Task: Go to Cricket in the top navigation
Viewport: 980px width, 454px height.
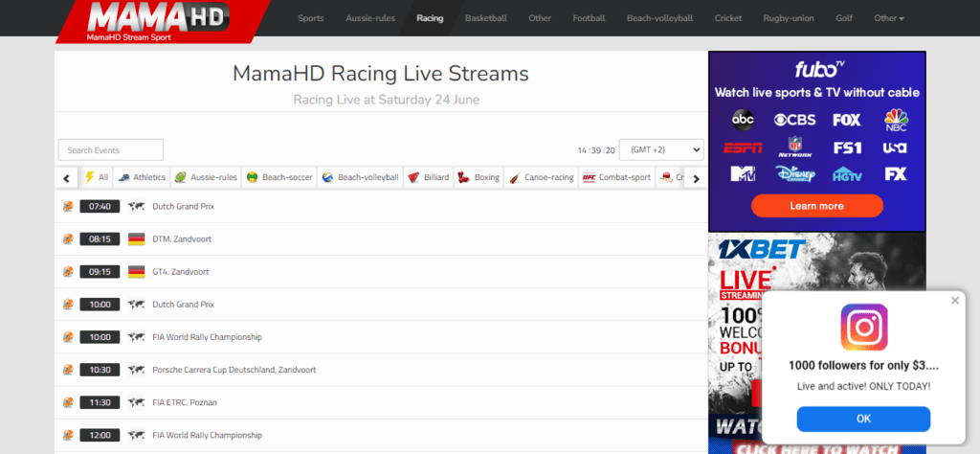Action: point(728,18)
